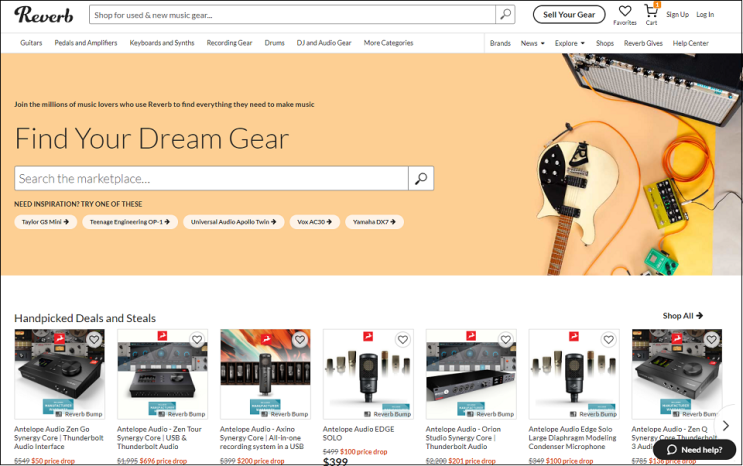The width and height of the screenshot is (743, 466).
Task: Click the Handpicked Deals and Steals heading
Action: click(85, 318)
